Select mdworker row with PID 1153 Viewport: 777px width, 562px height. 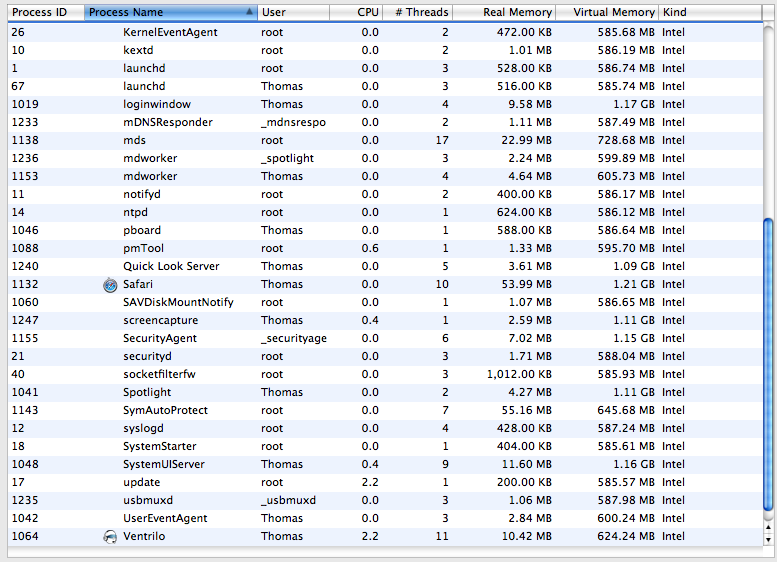click(385, 176)
